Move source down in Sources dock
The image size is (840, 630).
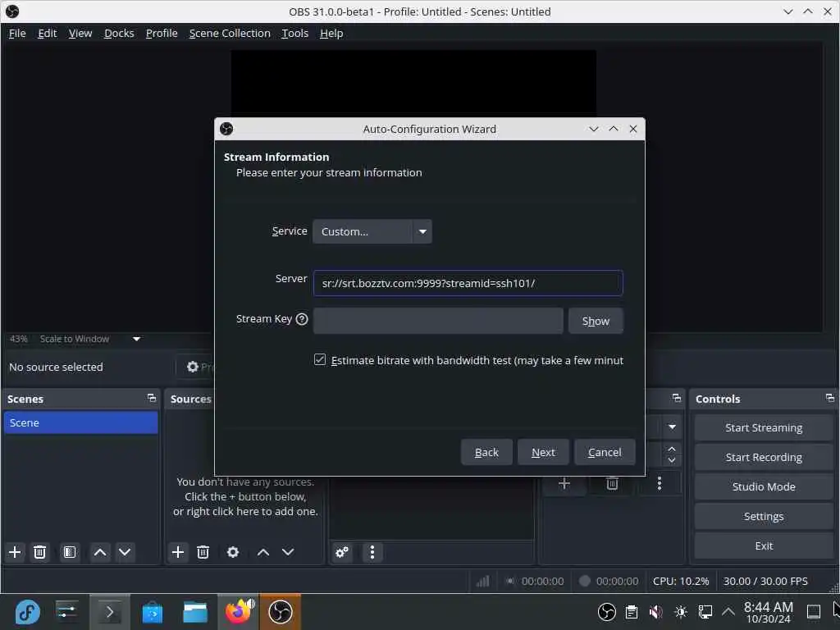click(x=288, y=552)
